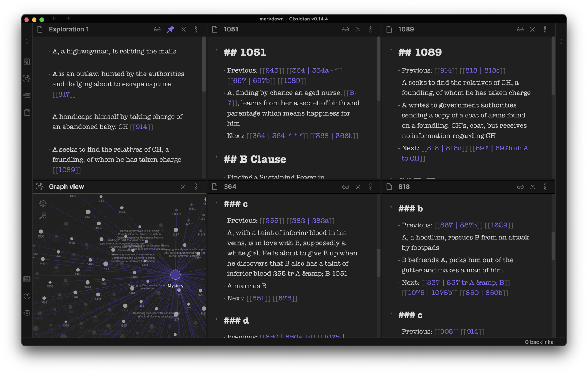Navigate forward with the title bar arrow
Screen dimensions: 588x374
tap(67, 19)
